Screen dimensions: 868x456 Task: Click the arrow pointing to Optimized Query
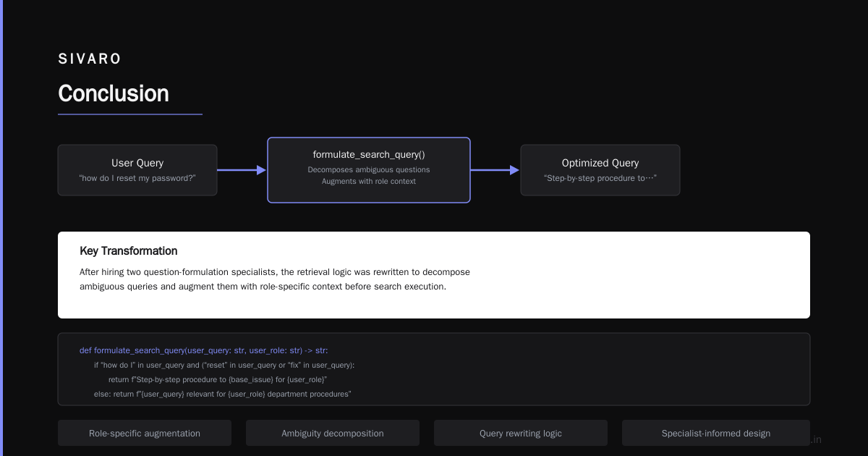click(495, 170)
